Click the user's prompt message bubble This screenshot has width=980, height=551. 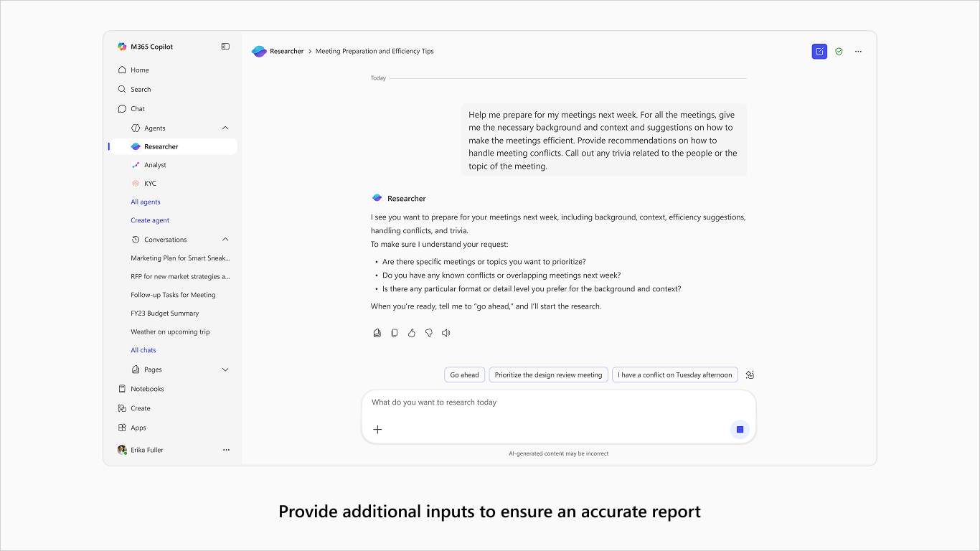click(x=603, y=140)
